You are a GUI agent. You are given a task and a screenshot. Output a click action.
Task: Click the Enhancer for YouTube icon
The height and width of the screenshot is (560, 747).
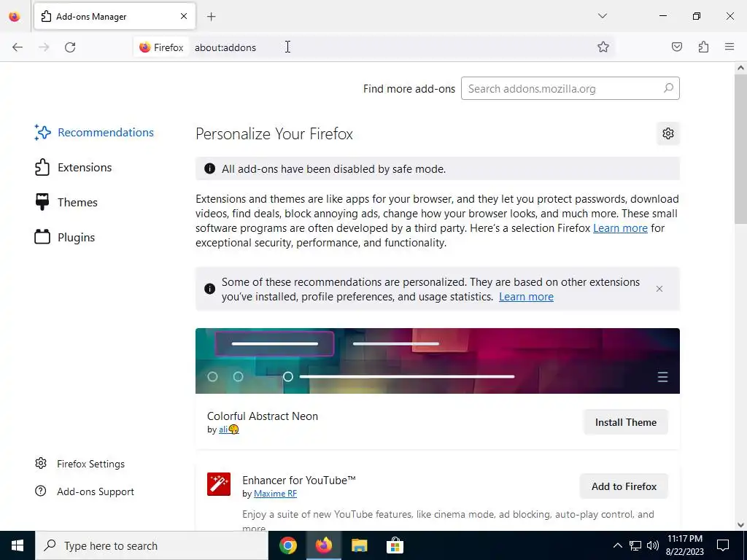pos(219,484)
